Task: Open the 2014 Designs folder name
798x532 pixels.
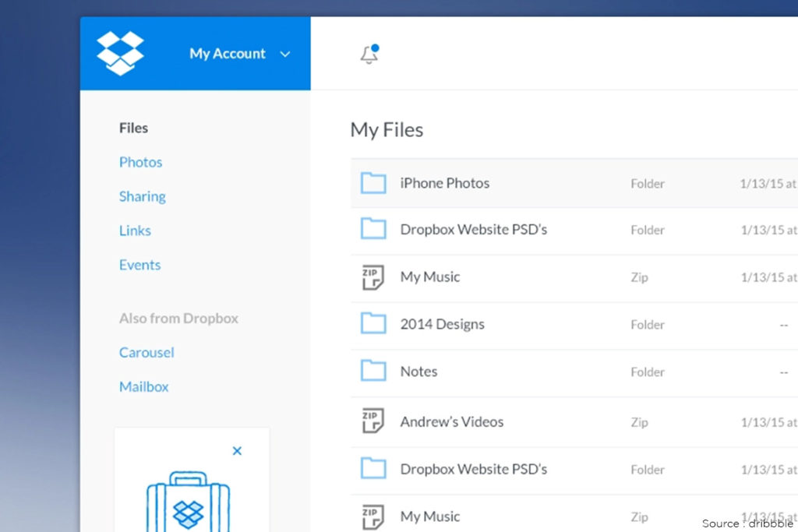Action: pyautogui.click(x=443, y=324)
